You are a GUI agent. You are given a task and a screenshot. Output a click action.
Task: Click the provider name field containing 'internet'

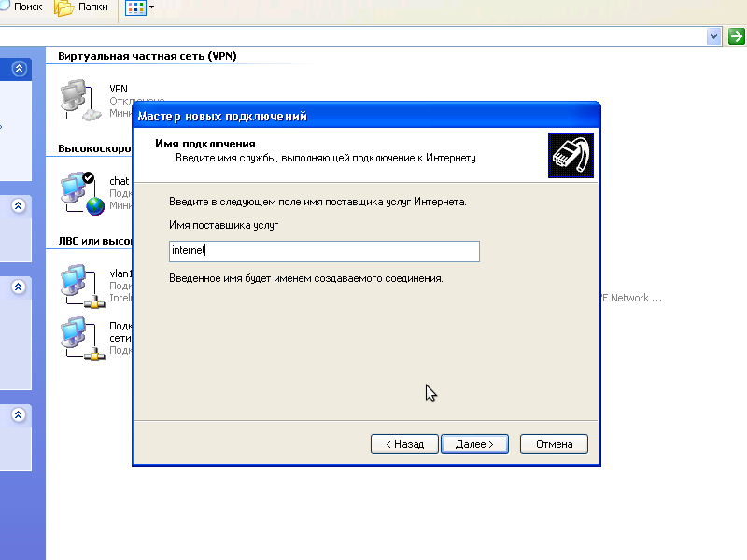(323, 251)
